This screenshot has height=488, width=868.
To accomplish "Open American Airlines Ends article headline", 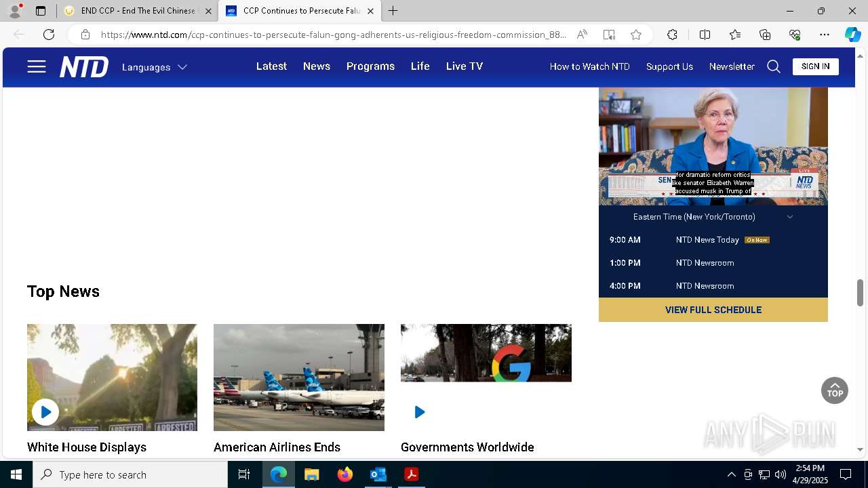I will pos(277,447).
